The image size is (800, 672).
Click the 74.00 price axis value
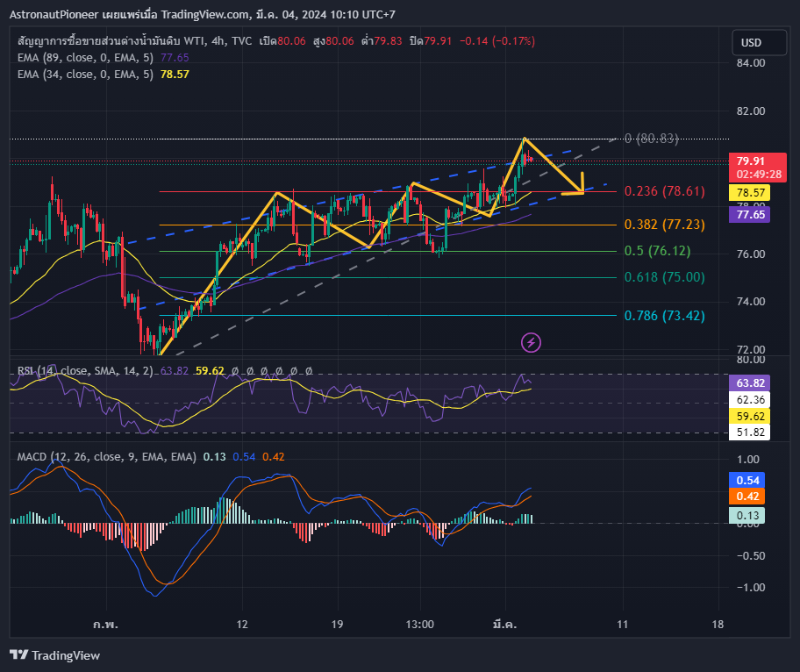[751, 302]
